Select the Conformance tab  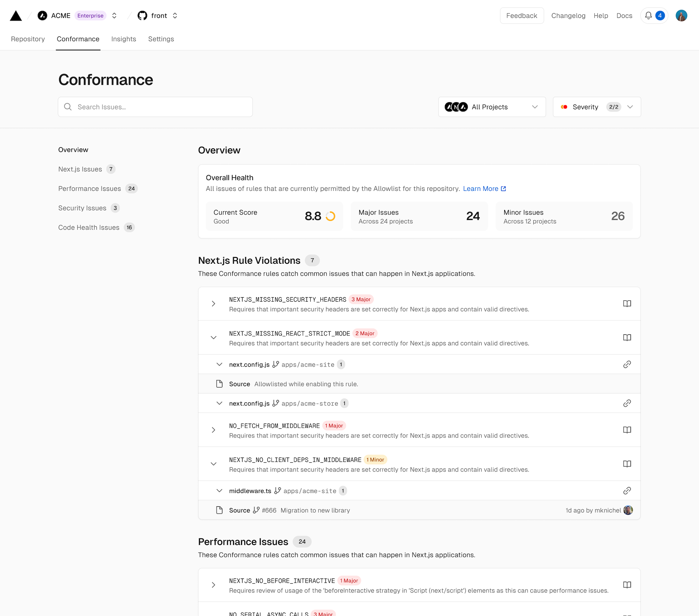click(x=78, y=39)
